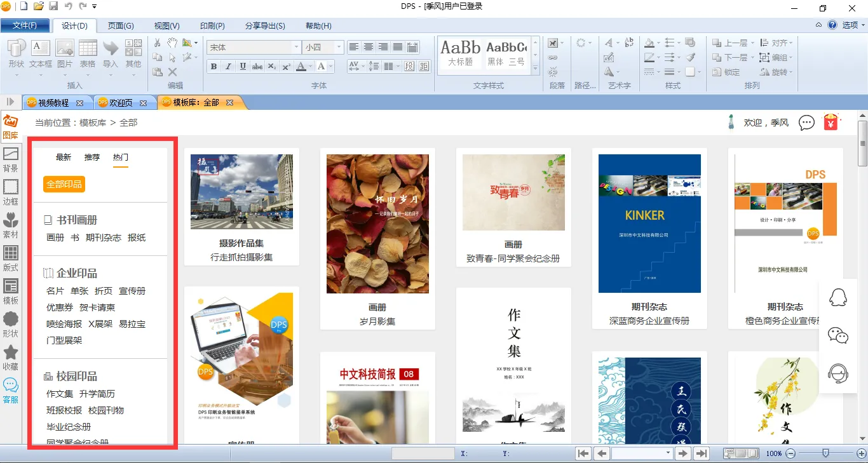Click the 全部印品 orange button
Image resolution: width=868 pixels, height=463 pixels.
tap(64, 184)
